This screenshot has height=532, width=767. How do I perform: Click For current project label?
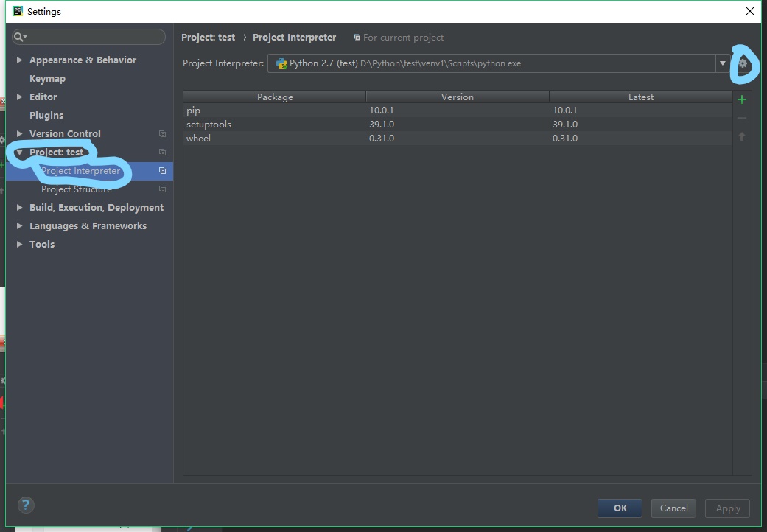pyautogui.click(x=403, y=37)
